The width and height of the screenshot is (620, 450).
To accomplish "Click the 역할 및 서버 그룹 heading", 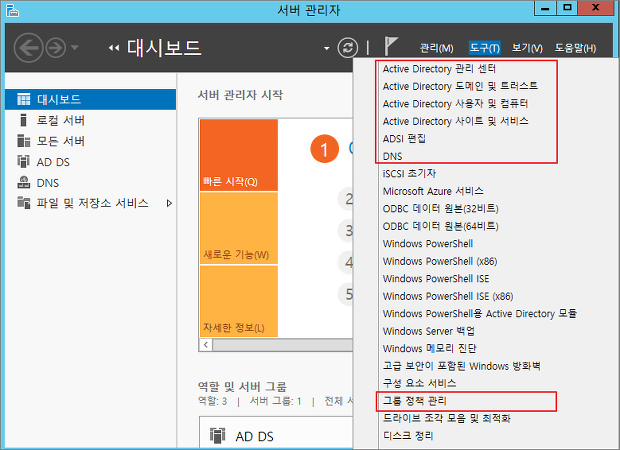I will [242, 386].
